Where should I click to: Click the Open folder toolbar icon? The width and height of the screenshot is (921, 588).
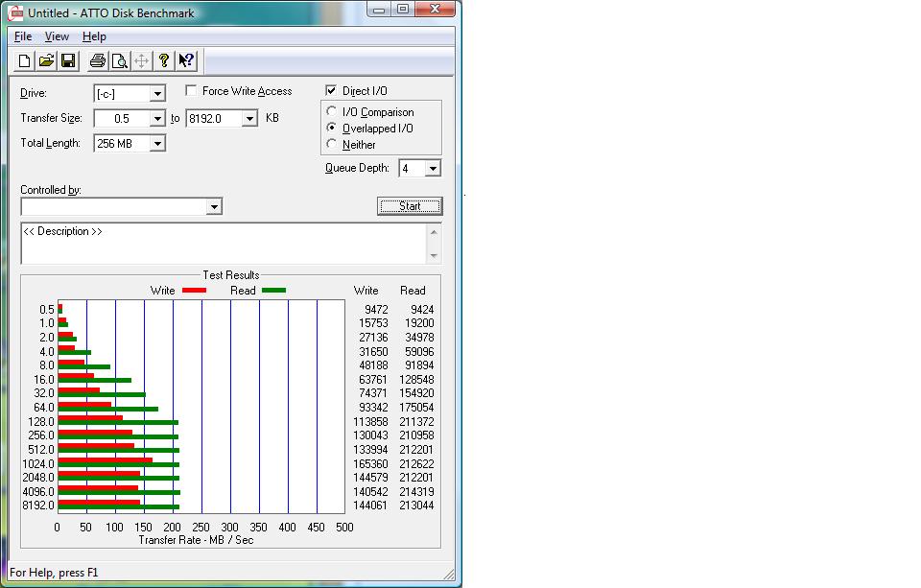[46, 60]
